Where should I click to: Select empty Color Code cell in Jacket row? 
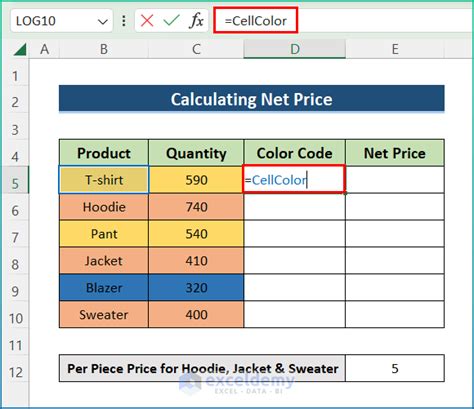295,261
